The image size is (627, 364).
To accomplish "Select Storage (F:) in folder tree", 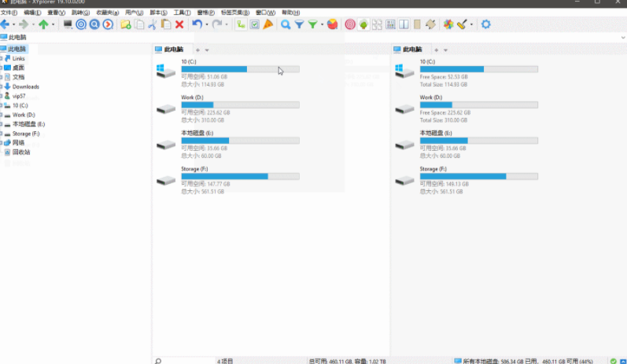I will point(25,134).
